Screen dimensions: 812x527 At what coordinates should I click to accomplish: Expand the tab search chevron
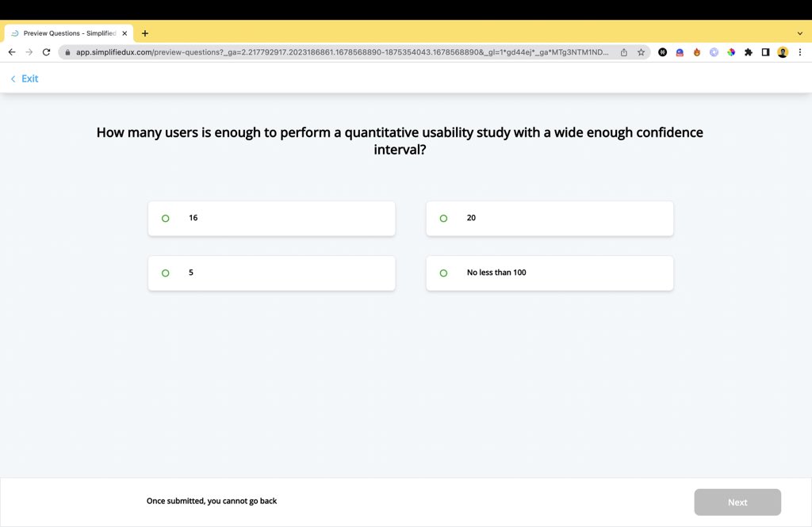click(800, 32)
